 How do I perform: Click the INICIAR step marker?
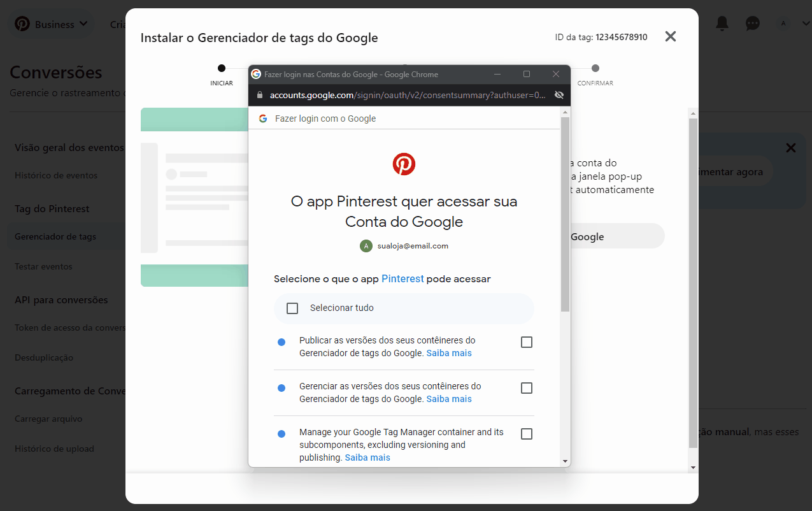pyautogui.click(x=222, y=68)
